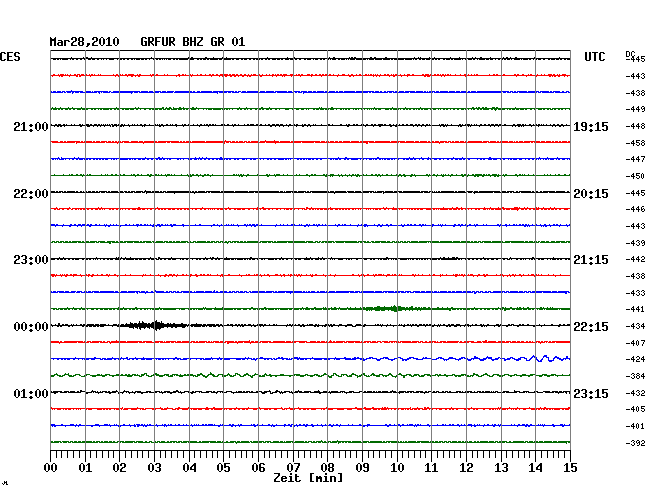
Task: Click the DC offset value -407
Action: click(635, 343)
